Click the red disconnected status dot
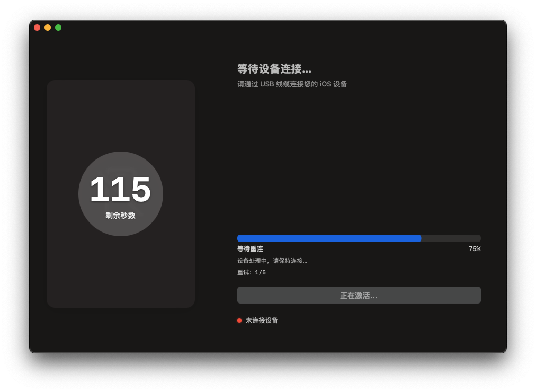Image resolution: width=536 pixels, height=392 pixels. pos(239,320)
